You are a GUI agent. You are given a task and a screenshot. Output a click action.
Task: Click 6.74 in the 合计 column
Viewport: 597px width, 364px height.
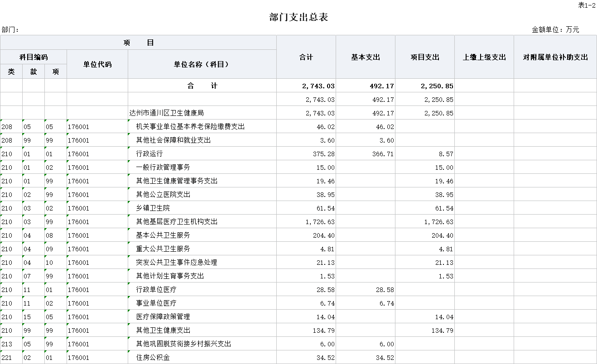pos(327,303)
